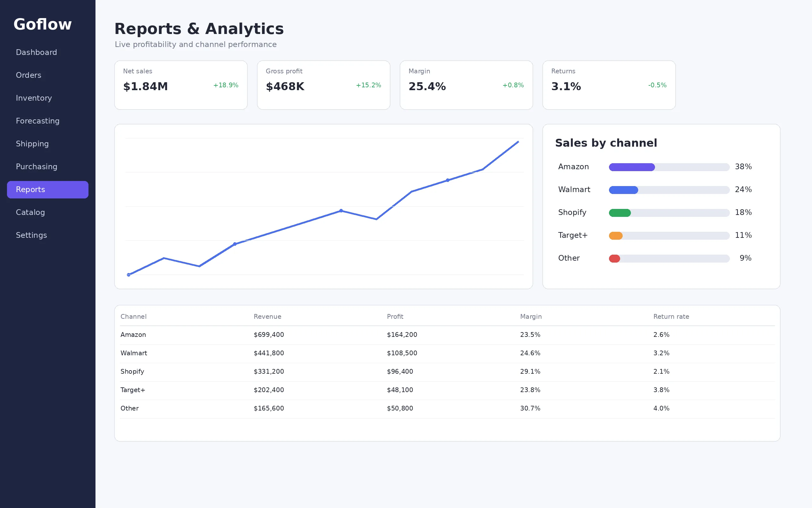Click the 11% Target+ share label
The height and width of the screenshot is (508, 812).
[x=743, y=235]
